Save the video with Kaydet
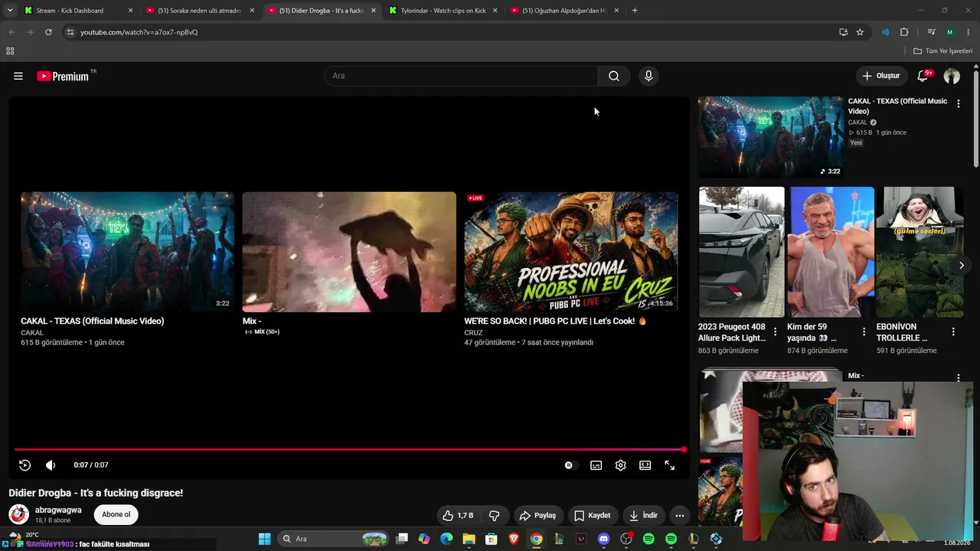Screen dimensions: 980x551 tap(593, 515)
